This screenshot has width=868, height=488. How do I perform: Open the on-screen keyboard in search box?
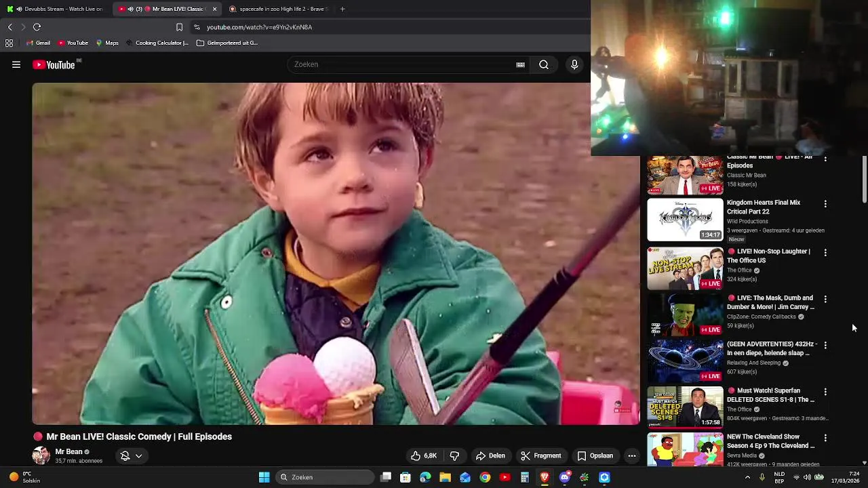[x=520, y=64]
